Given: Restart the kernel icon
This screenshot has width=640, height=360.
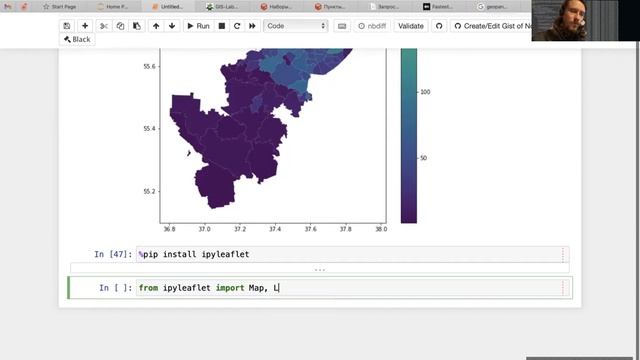Looking at the screenshot, I should (x=237, y=26).
